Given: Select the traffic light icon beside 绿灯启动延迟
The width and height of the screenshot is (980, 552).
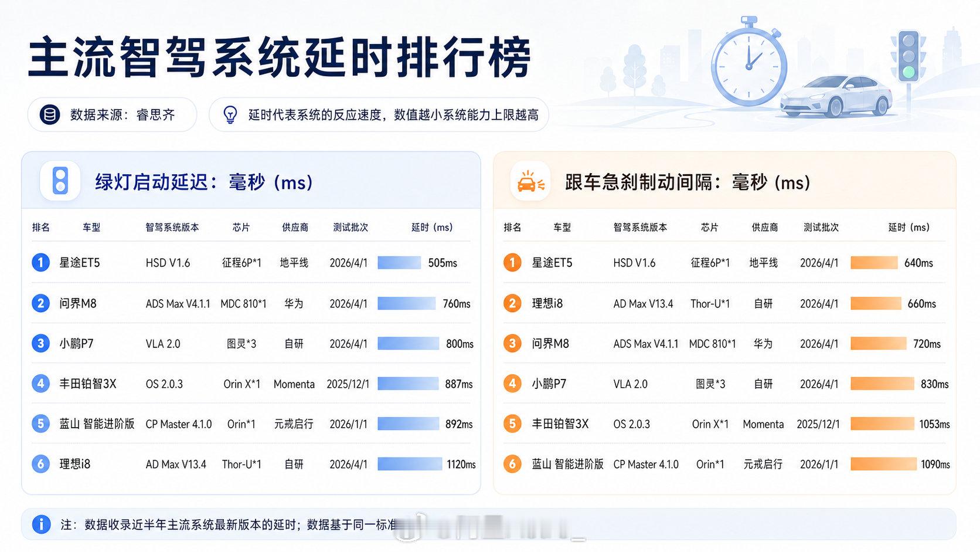Looking at the screenshot, I should tap(60, 181).
